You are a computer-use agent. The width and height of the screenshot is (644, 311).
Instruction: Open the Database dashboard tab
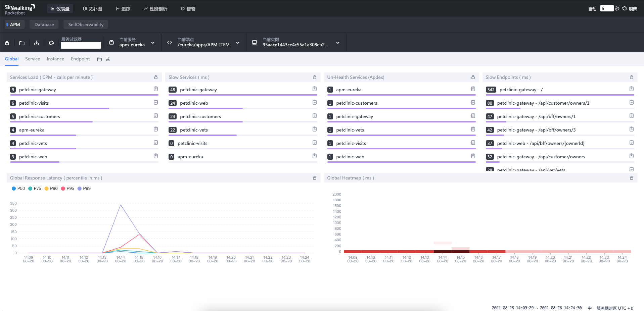(44, 24)
